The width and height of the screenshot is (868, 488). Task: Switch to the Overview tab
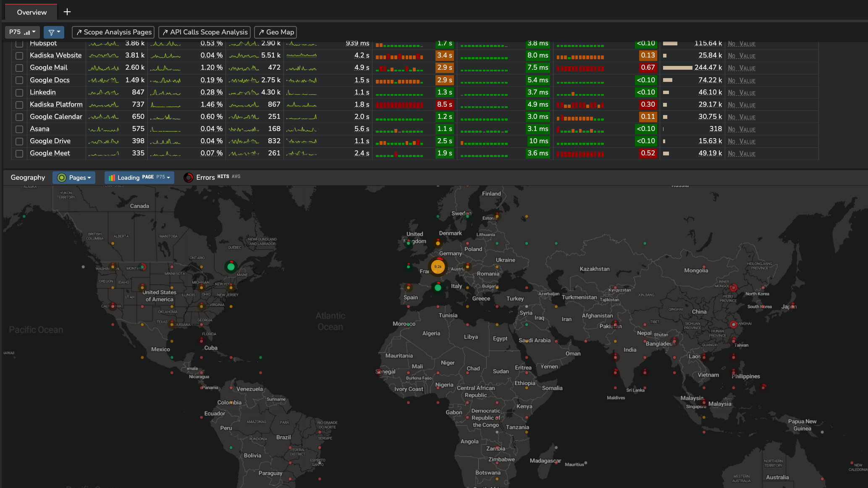click(31, 12)
